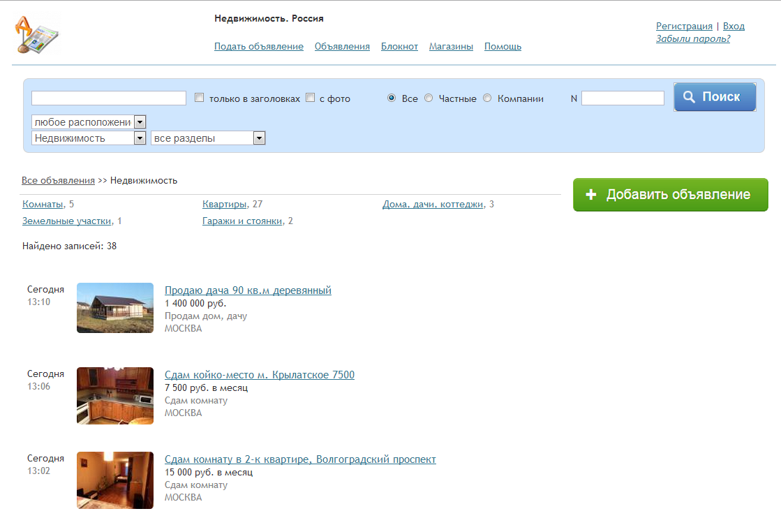
Task: Select the 'Компании' radio button
Action: pyautogui.click(x=487, y=98)
